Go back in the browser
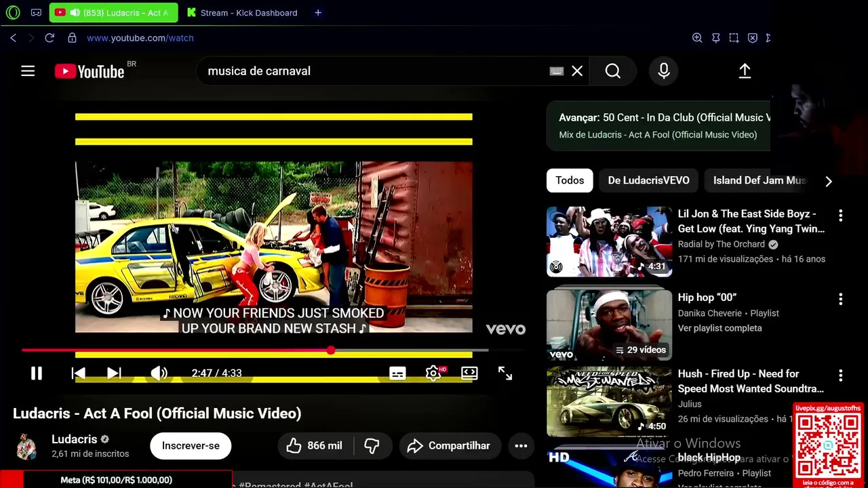Viewport: 868px width, 488px height. (14, 38)
